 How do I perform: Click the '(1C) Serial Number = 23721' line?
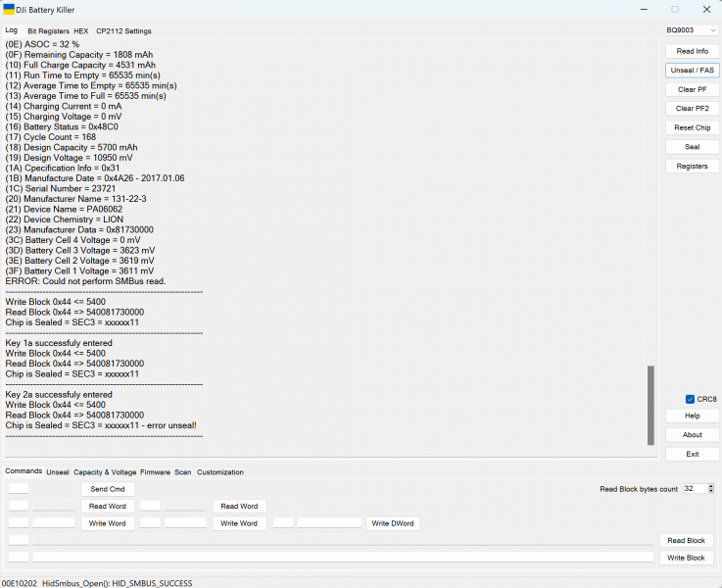(x=61, y=189)
